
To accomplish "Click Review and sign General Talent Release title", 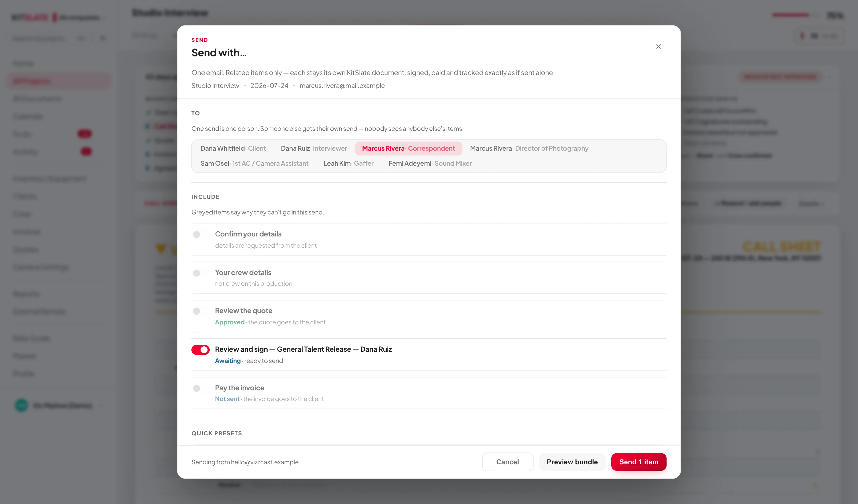I will click(x=303, y=349).
